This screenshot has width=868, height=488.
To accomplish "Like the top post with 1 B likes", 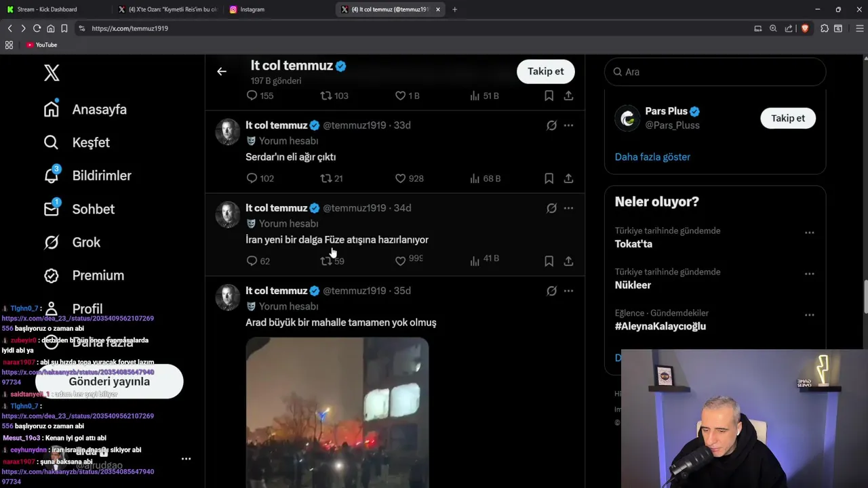I will click(407, 96).
